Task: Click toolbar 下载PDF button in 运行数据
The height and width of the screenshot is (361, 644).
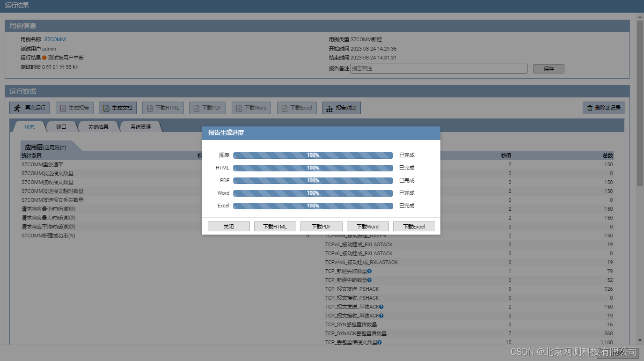Action: tap(207, 108)
